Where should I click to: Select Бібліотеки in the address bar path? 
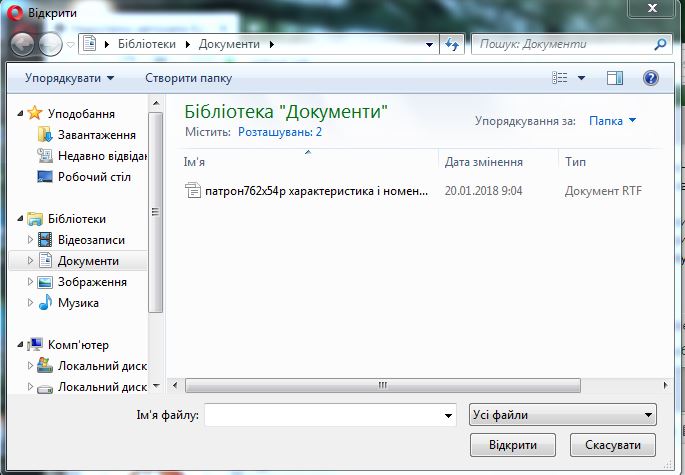[x=147, y=44]
